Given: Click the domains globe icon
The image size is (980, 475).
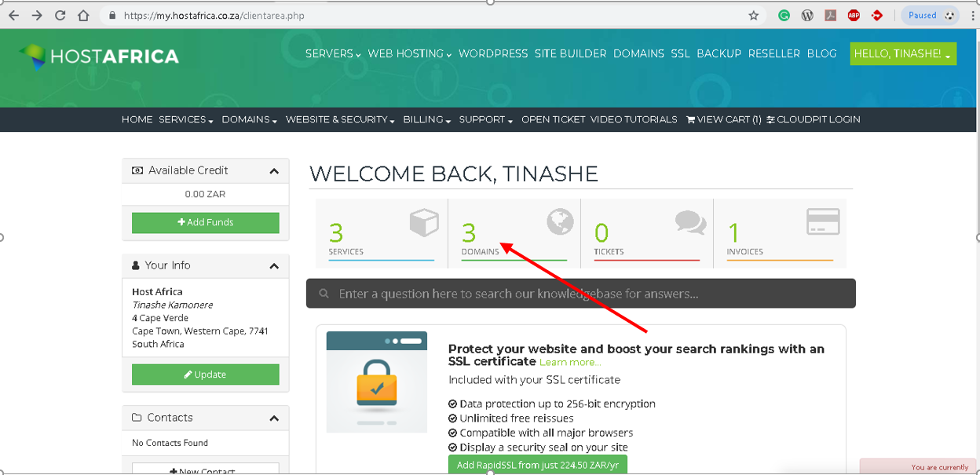Looking at the screenshot, I should pos(560,222).
